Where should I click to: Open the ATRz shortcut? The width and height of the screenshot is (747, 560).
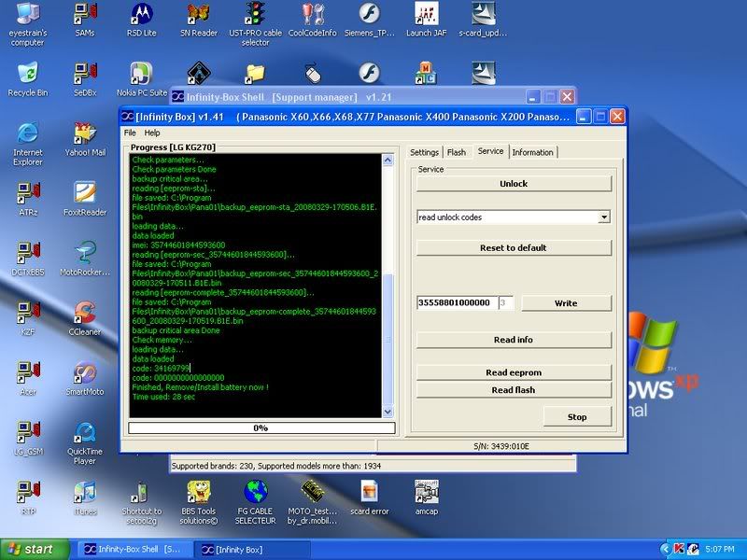[28, 199]
